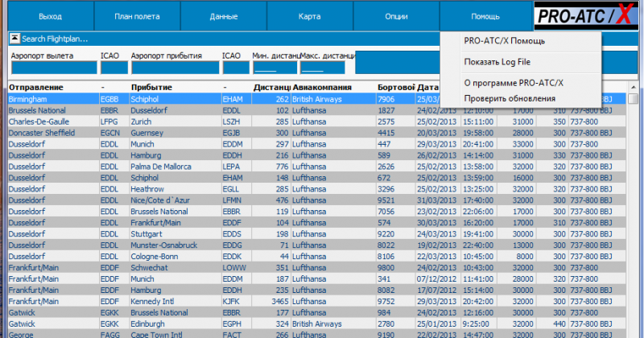The image size is (644, 338).
Task: Choose Проверить обновления entry
Action: click(x=510, y=98)
